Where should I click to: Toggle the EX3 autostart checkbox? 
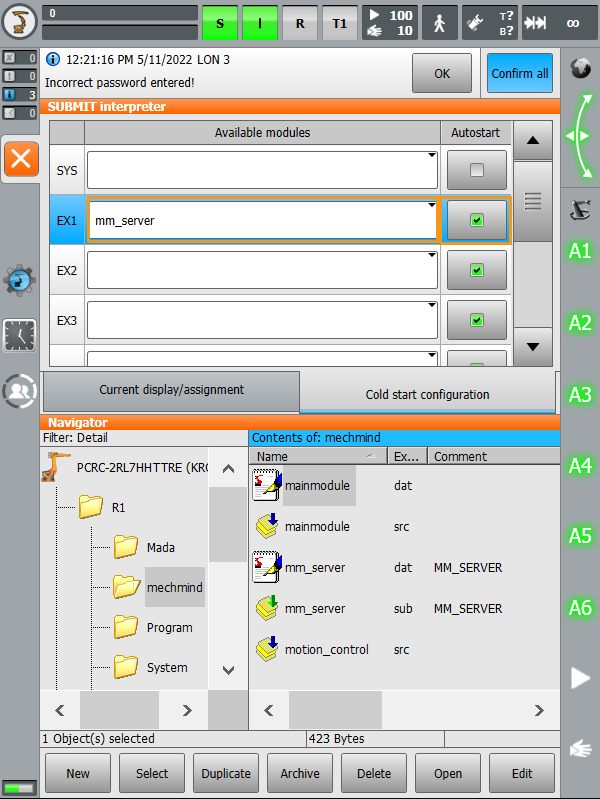[x=477, y=320]
